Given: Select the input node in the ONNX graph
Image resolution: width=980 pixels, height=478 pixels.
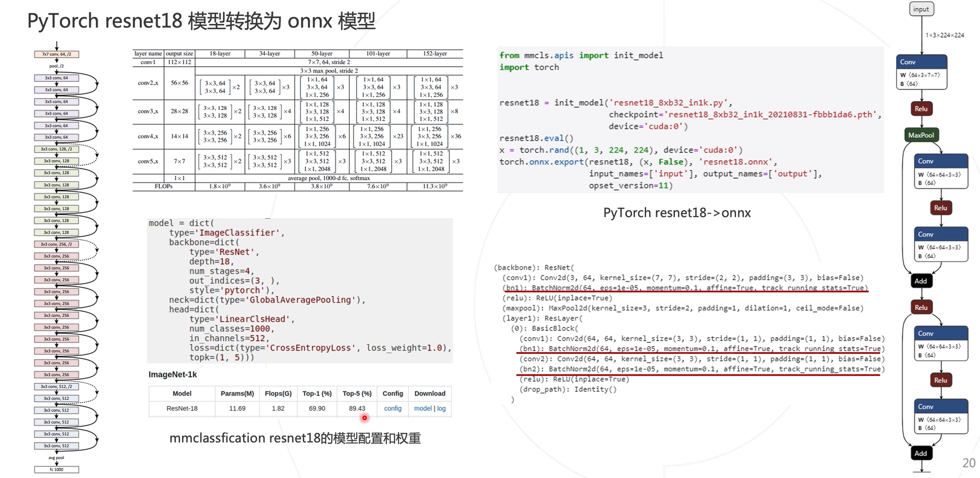Looking at the screenshot, I should pos(921,9).
